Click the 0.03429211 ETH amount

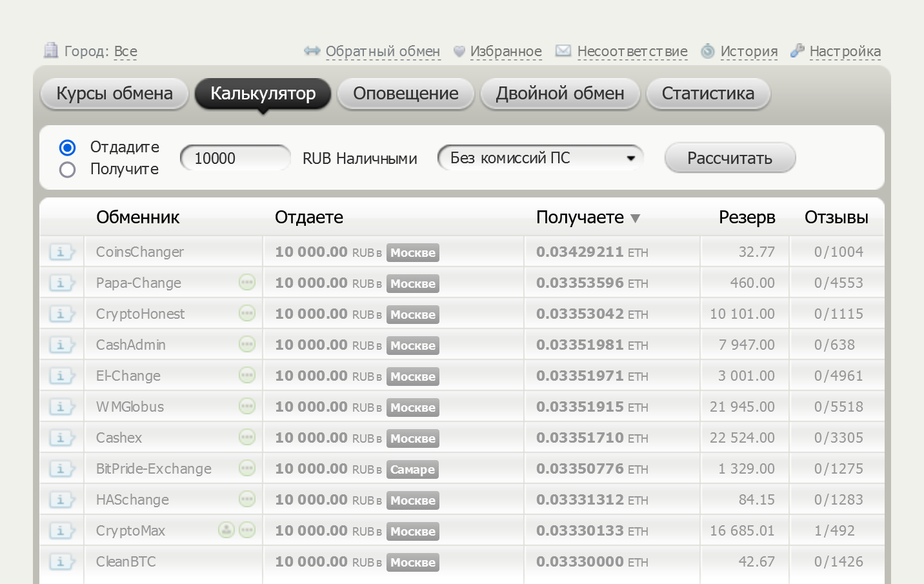(x=592, y=252)
